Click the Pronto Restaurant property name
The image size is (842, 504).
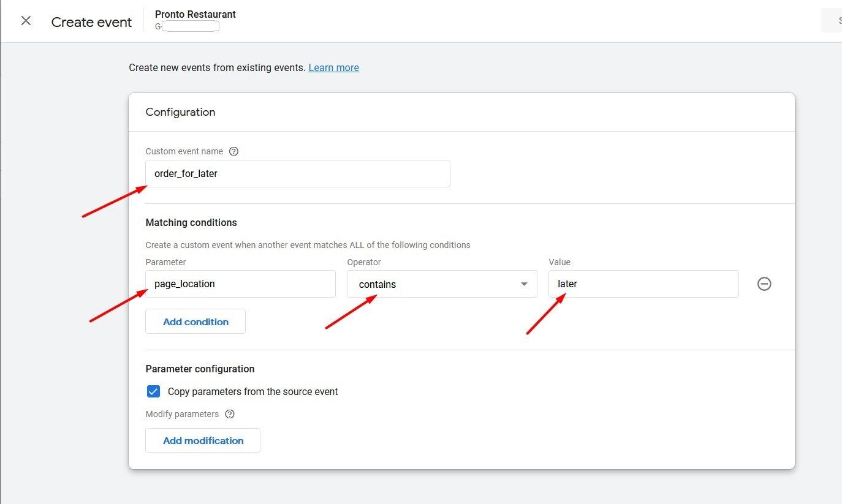[x=195, y=14]
